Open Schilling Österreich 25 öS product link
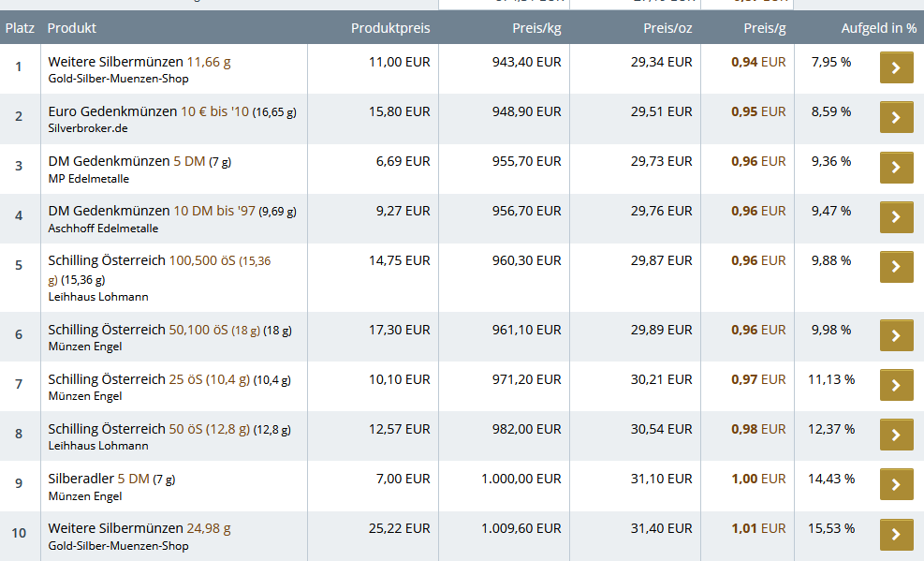 click(169, 379)
